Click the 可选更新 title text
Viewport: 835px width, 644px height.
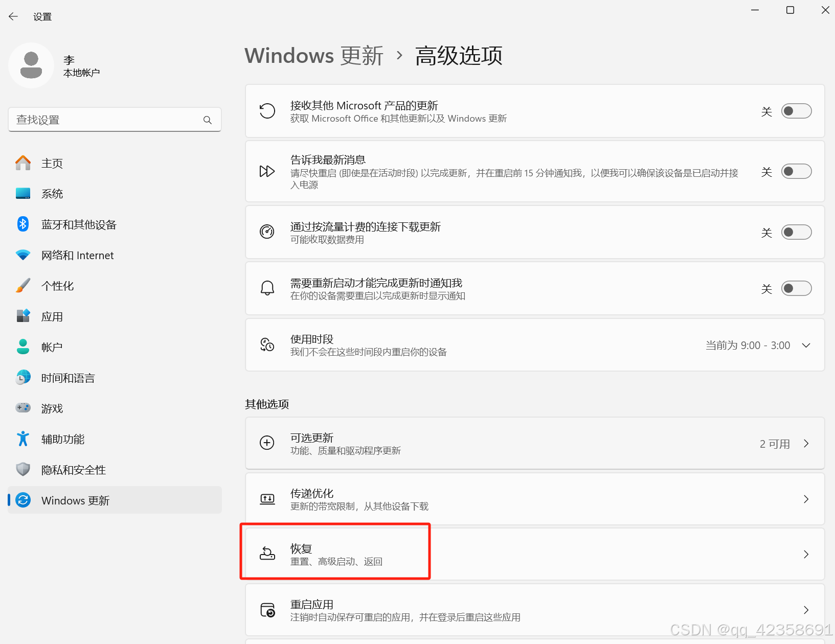[x=312, y=438]
